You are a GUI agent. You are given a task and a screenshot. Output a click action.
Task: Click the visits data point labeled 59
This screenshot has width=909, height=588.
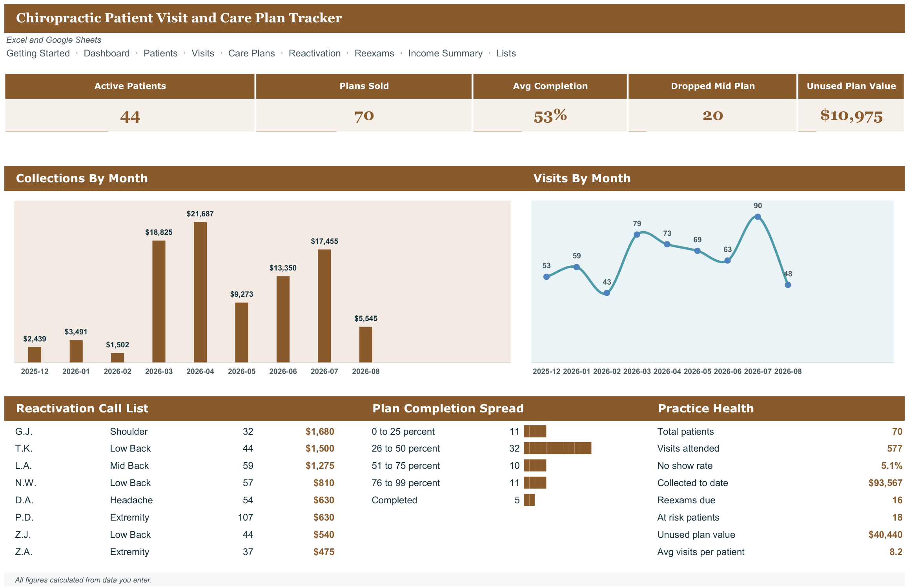(576, 267)
